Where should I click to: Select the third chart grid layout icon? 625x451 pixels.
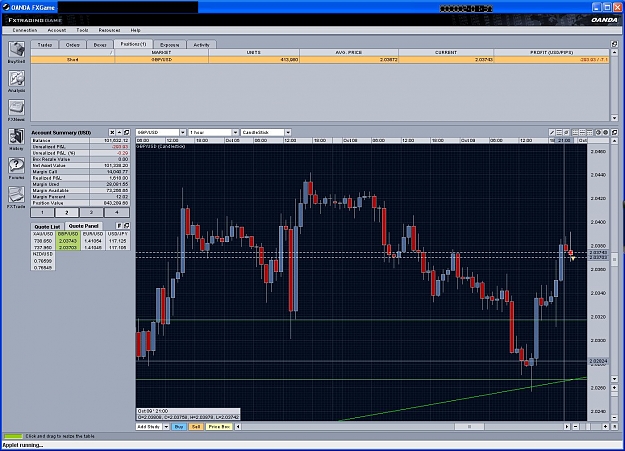590,132
